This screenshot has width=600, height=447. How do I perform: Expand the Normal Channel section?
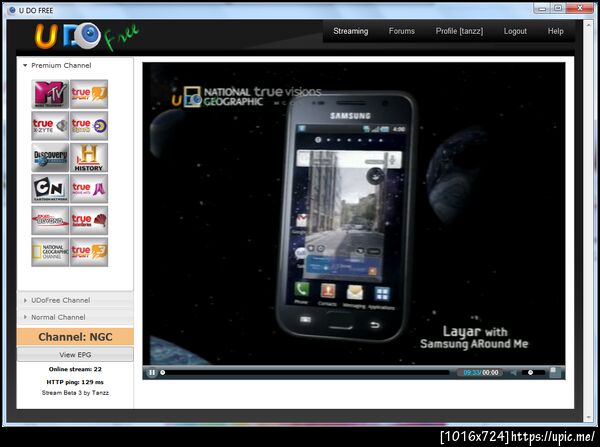point(75,317)
